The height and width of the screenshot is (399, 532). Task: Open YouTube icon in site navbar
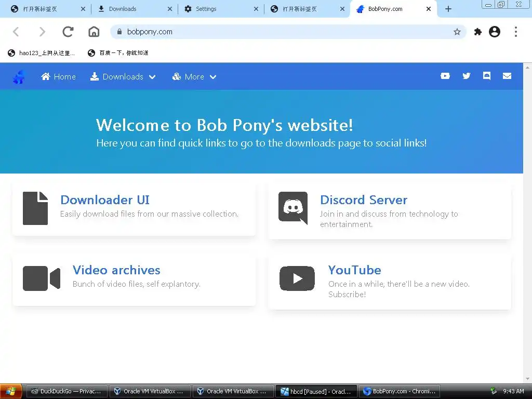tap(445, 76)
